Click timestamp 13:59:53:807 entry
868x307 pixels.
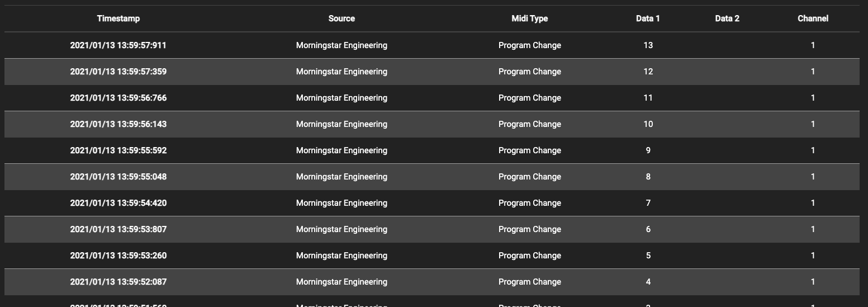click(118, 229)
